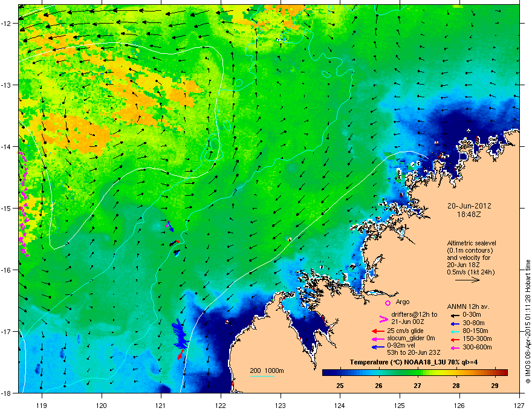
Task: Click the 25 cm/s glide label
Action: tap(405, 331)
